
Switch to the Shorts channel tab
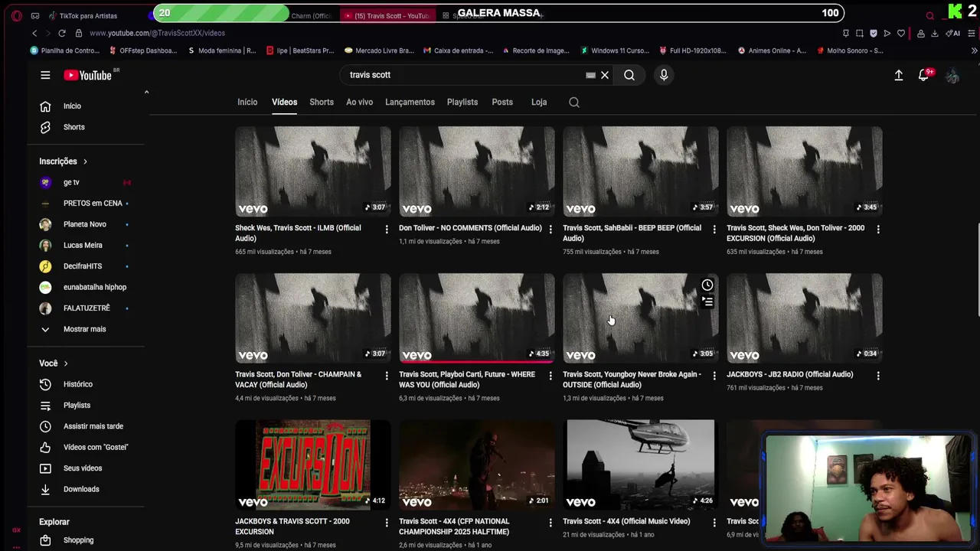coord(322,103)
